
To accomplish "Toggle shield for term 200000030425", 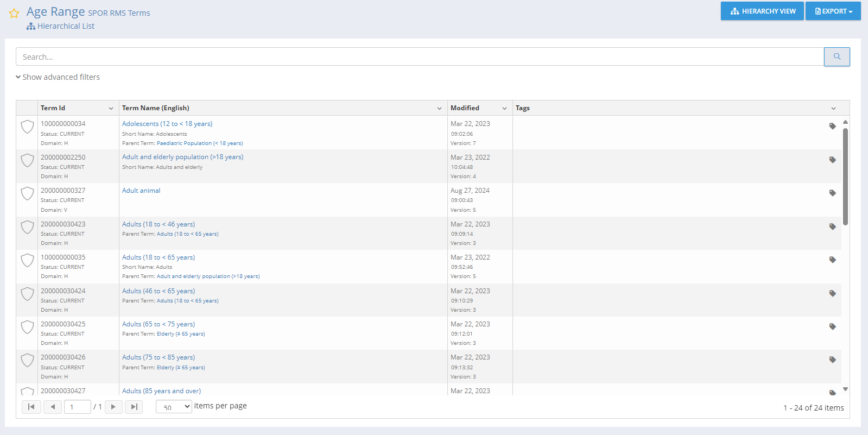I will pos(27,327).
